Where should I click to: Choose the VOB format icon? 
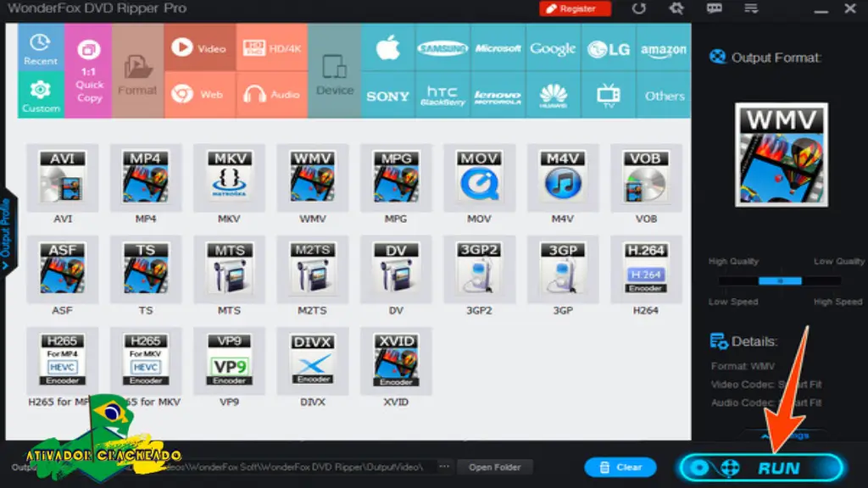[x=646, y=178]
